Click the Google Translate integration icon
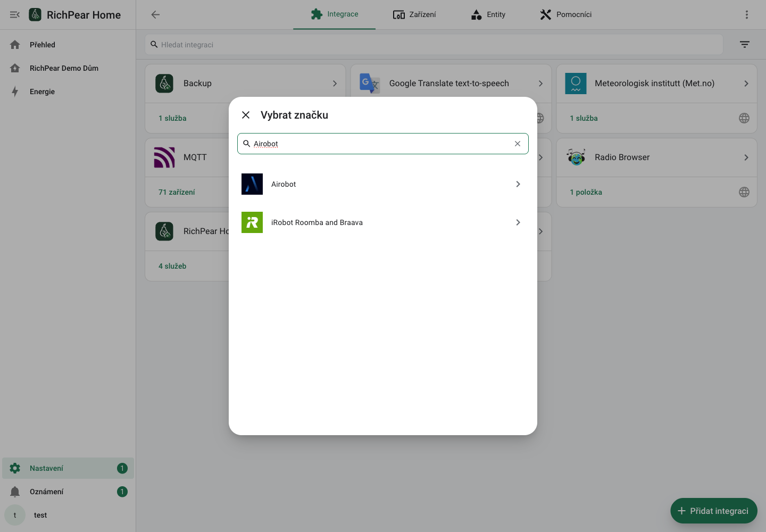Screen dimensions: 766x532 coord(370,84)
